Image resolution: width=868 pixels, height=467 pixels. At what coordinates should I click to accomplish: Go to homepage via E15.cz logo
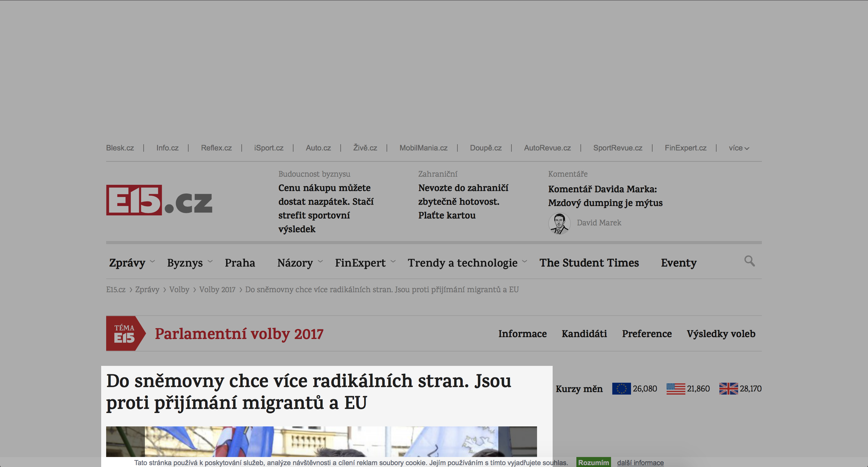click(159, 200)
